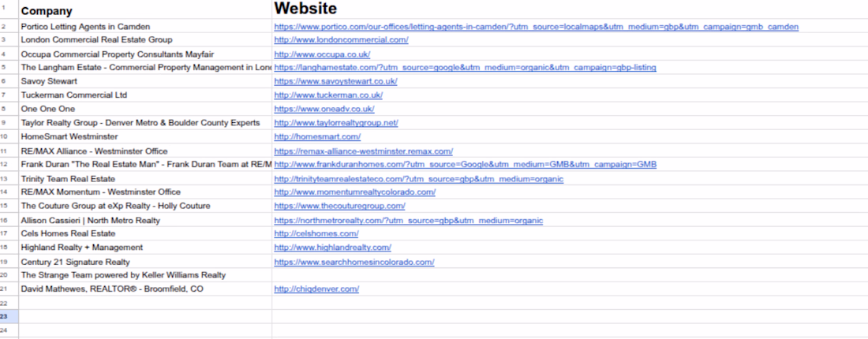Viewport: 868px width, 339px height.
Task: Visit the searchhomesincolorado.com link
Action: tap(354, 262)
